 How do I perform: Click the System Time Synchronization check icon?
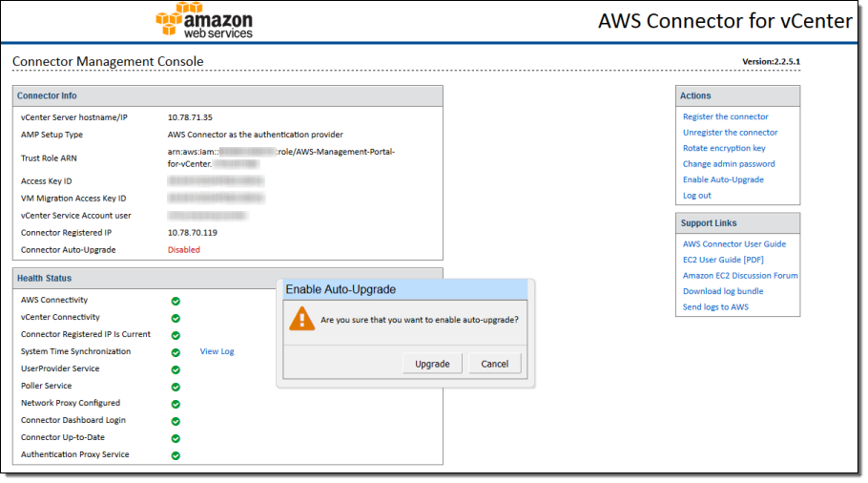[176, 352]
